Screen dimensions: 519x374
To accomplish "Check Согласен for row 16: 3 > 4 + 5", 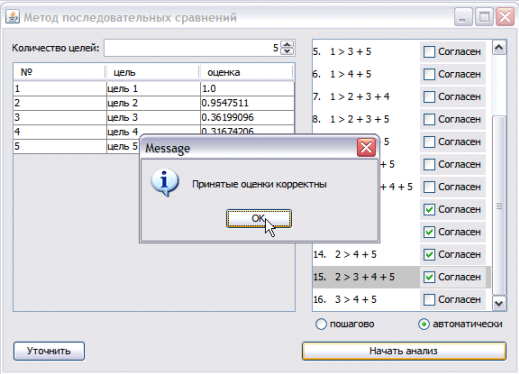I will (429, 300).
